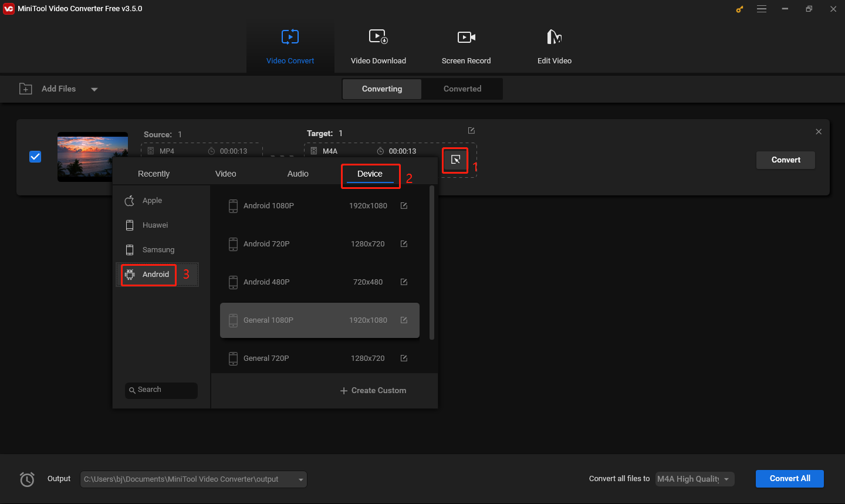This screenshot has width=845, height=504.
Task: Click the key upgrade icon
Action: 739,9
